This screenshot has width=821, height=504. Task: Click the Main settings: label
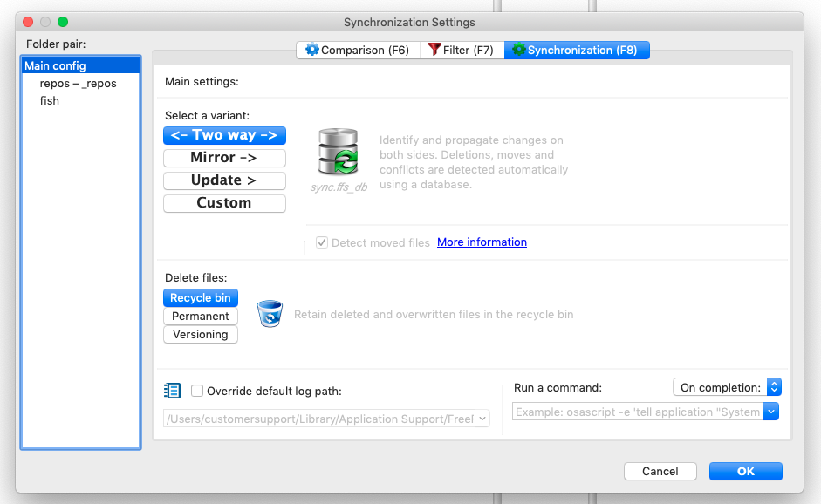(x=202, y=82)
